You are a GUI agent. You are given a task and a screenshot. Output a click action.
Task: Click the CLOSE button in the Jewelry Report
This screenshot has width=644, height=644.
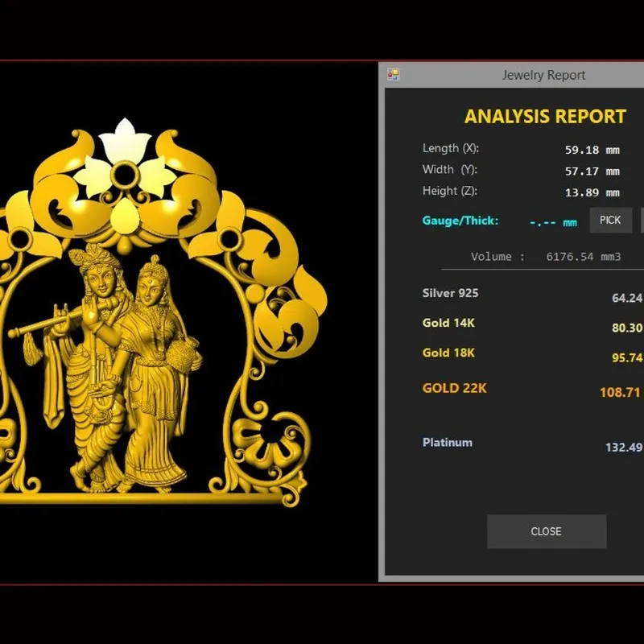click(547, 531)
